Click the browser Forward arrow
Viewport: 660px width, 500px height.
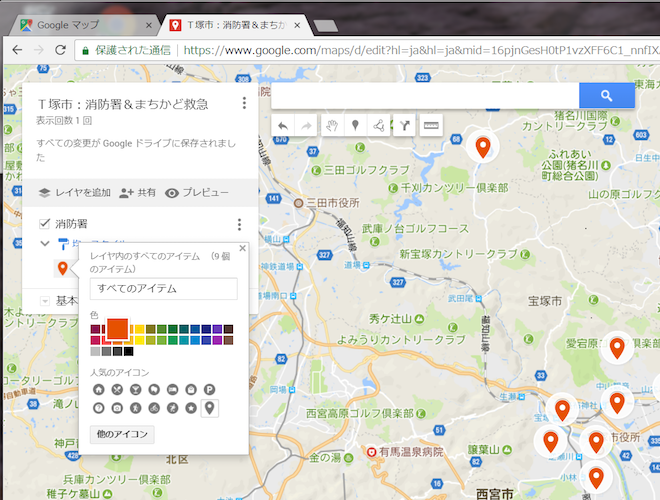tap(39, 50)
